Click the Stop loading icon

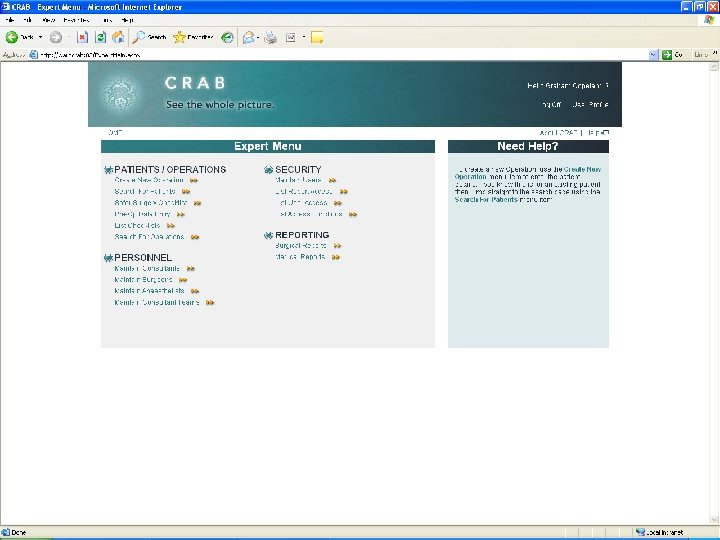click(x=82, y=37)
